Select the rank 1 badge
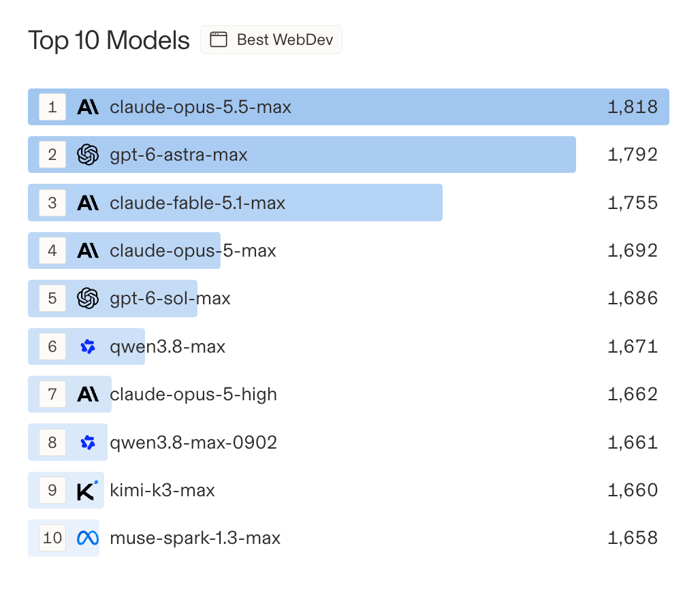 coord(52,107)
